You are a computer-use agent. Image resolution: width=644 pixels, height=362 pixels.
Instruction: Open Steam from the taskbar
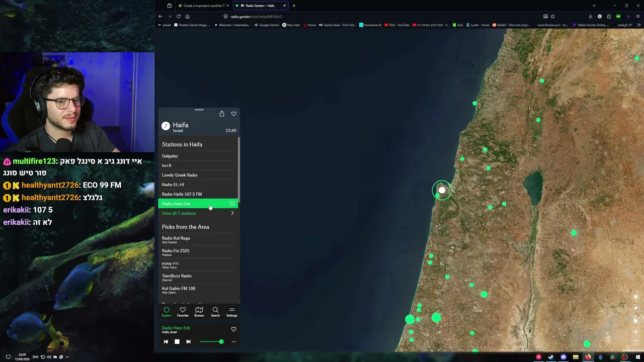click(x=551, y=357)
